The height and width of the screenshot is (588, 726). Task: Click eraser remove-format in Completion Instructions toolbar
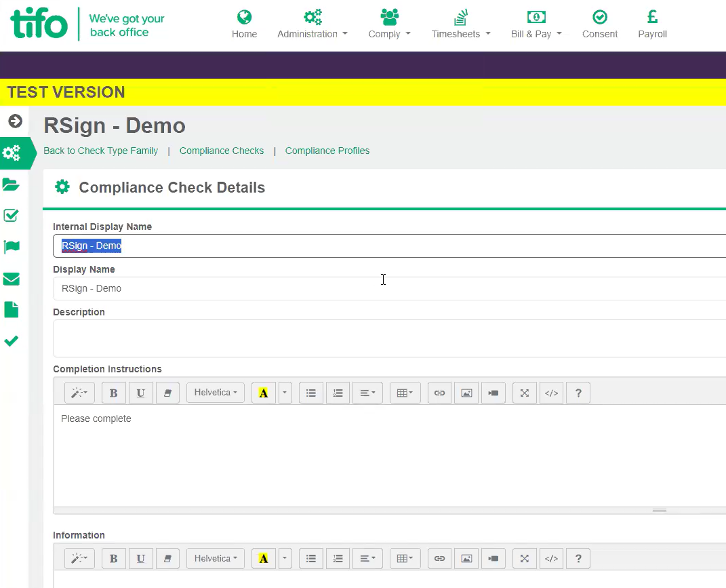click(x=167, y=393)
